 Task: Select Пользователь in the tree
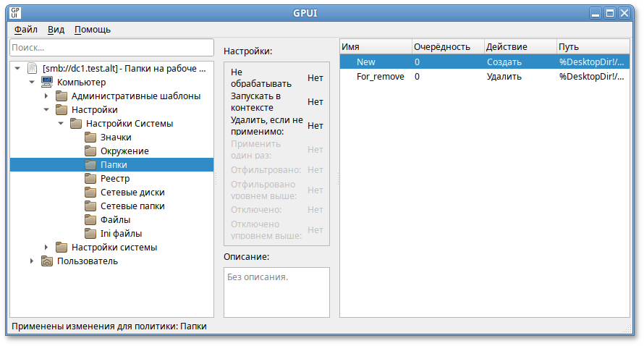pos(88,261)
